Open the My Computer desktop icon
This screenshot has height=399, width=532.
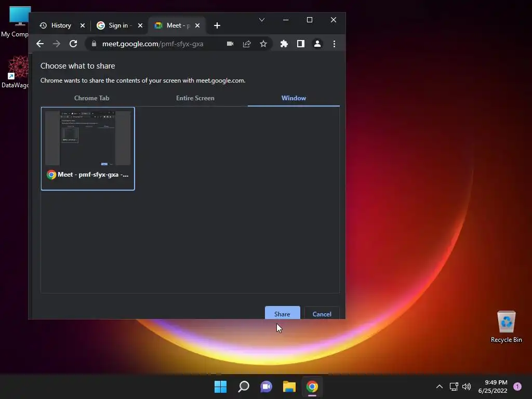tap(15, 21)
